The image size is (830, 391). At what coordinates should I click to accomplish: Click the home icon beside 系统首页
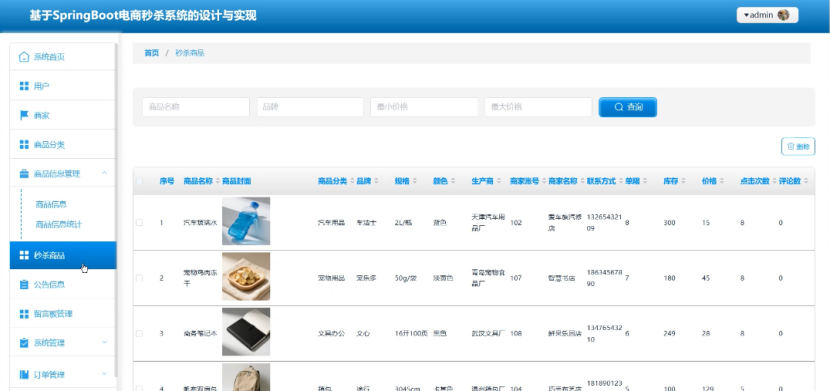click(24, 57)
